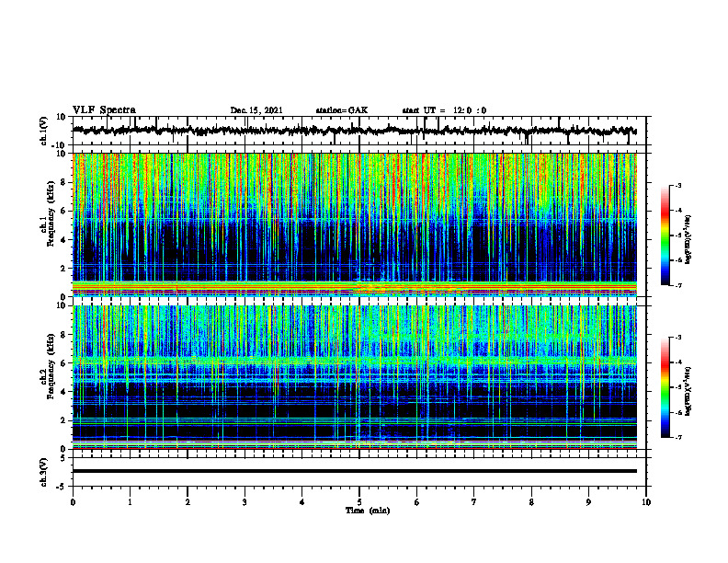Click the "Time (min)" axis label

coord(368,511)
